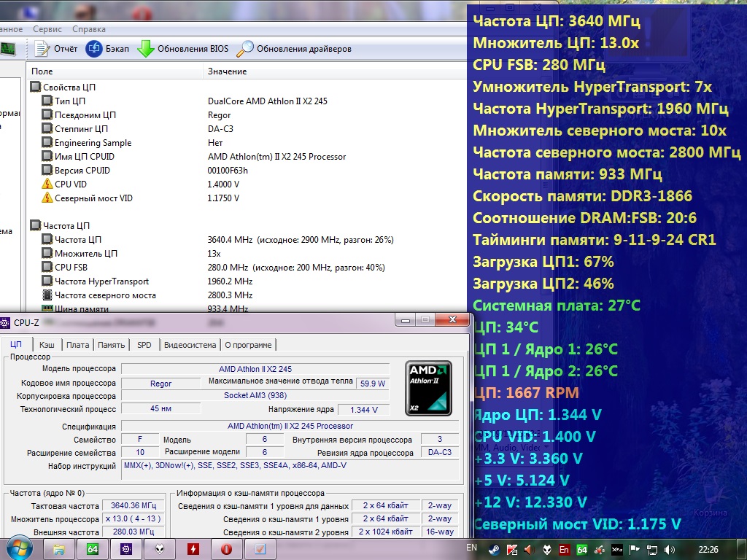The image size is (747, 560).
Task: Switch to Плата tab in CPU-Z
Action: [x=77, y=345]
